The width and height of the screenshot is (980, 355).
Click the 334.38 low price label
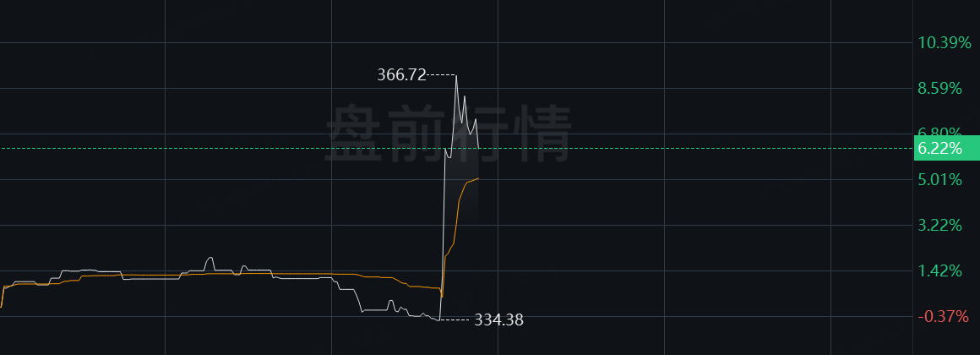tap(498, 320)
